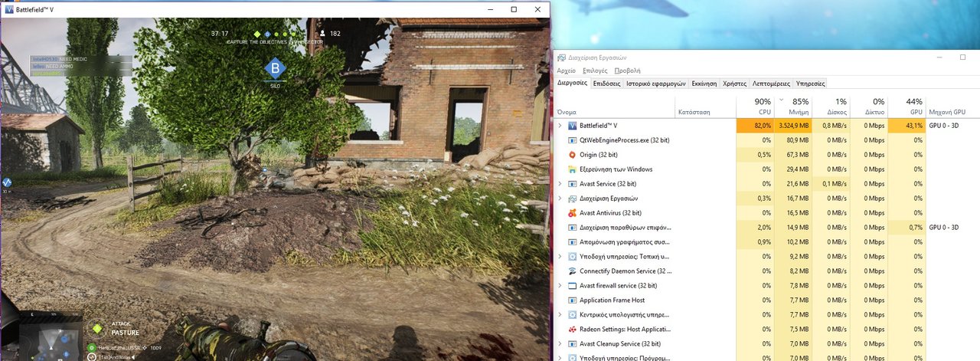Click the player count icon beside 182
The image size is (980, 361).
[x=323, y=34]
